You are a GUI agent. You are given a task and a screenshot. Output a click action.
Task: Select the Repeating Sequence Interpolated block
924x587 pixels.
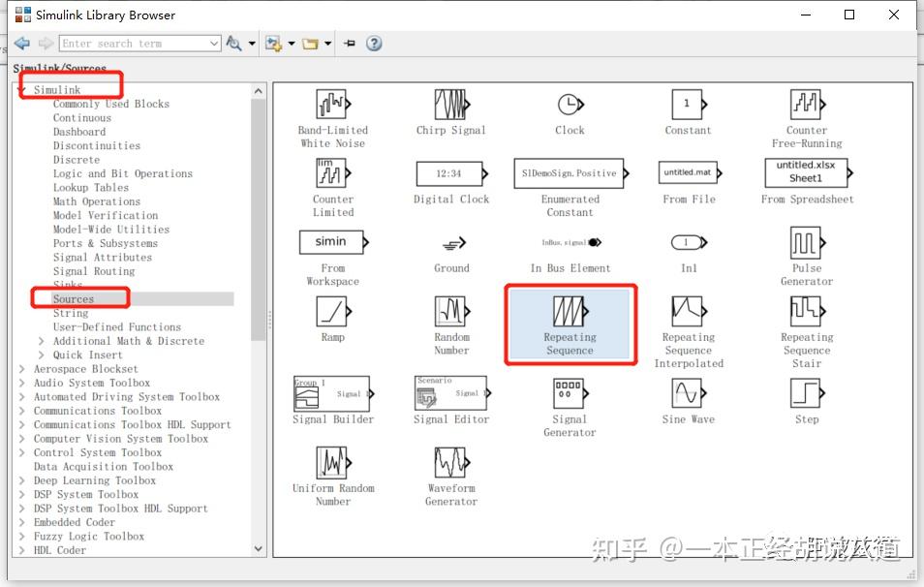tap(689, 311)
